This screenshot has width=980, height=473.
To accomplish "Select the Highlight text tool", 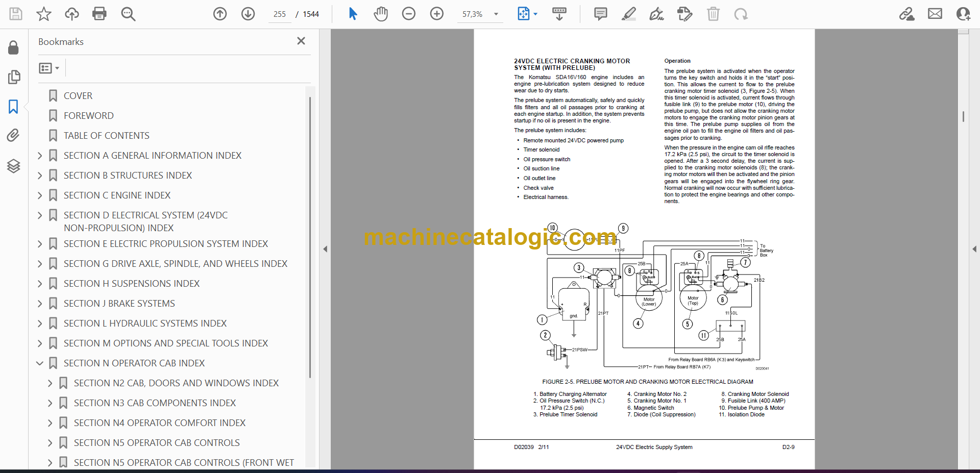I will click(x=629, y=14).
